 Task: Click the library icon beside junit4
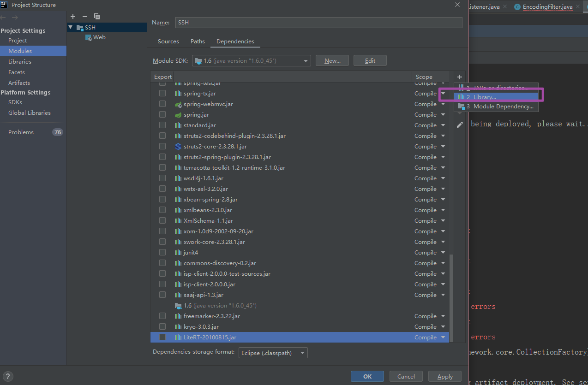pyautogui.click(x=178, y=253)
